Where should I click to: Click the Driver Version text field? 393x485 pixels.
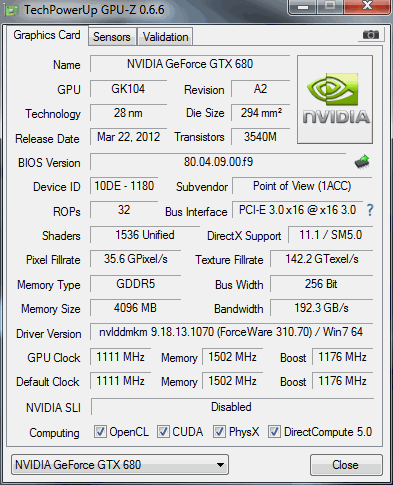[231, 332]
